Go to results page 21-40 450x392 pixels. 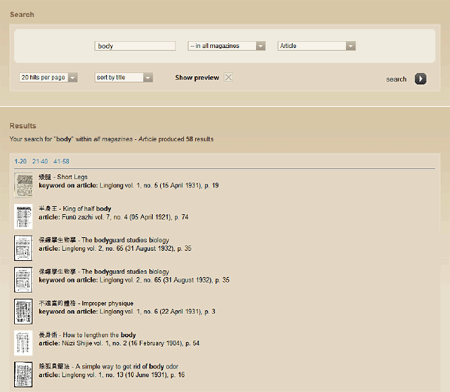(x=40, y=161)
